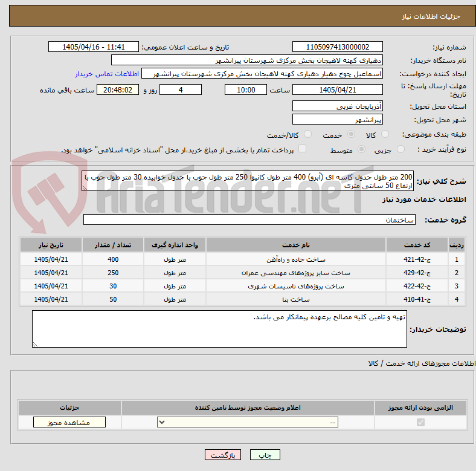This screenshot has height=471, width=476.
Task: Click the تعداد / مقدار column header
Action: click(113, 245)
